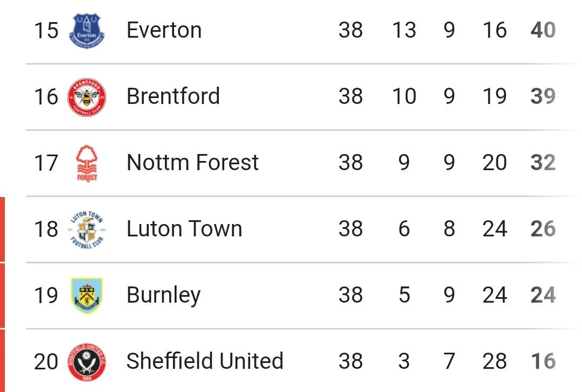Open the Sheffield United team name
The width and height of the screenshot is (582, 392).
pos(205,361)
